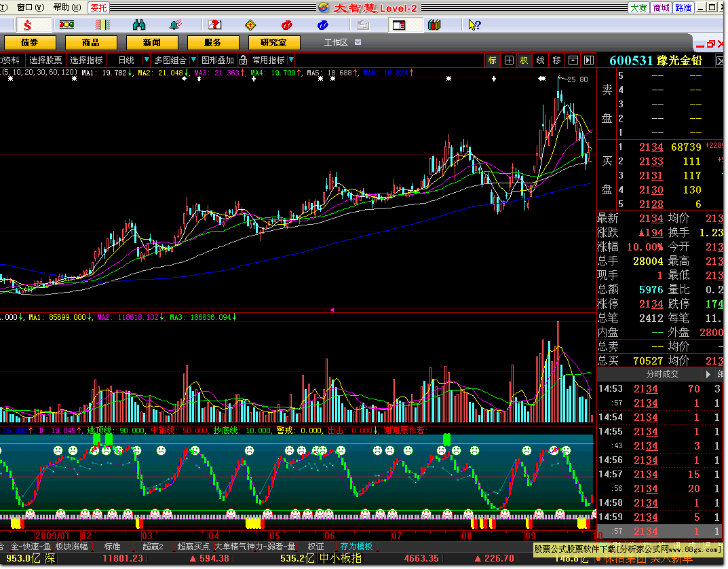Click the question mark chart icon
Viewport: 728px width, 569px height.
coord(214,24)
